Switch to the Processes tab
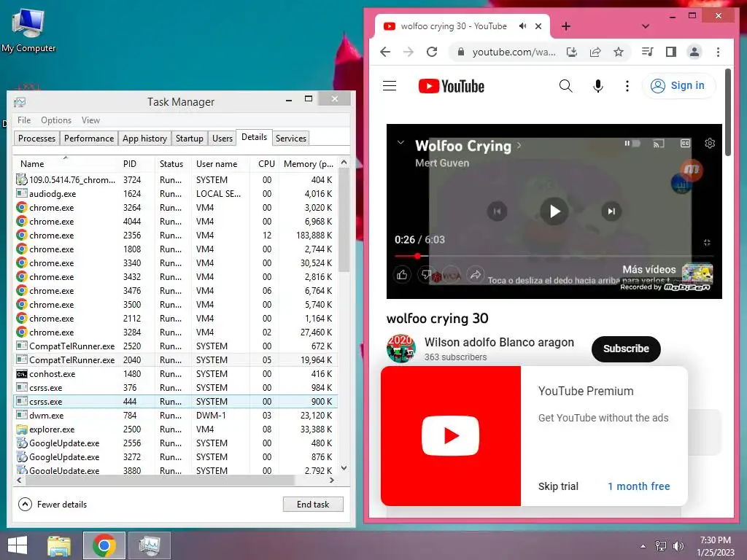The height and width of the screenshot is (560, 747). point(36,138)
